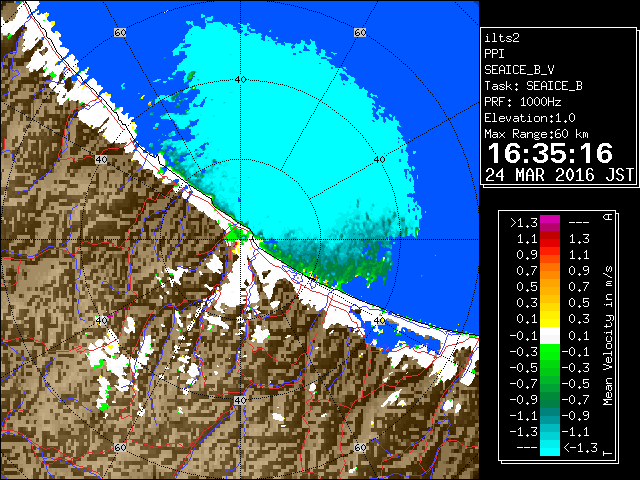640x480 pixels.
Task: Pick the bright green band in the legend
Action: [x=550, y=352]
